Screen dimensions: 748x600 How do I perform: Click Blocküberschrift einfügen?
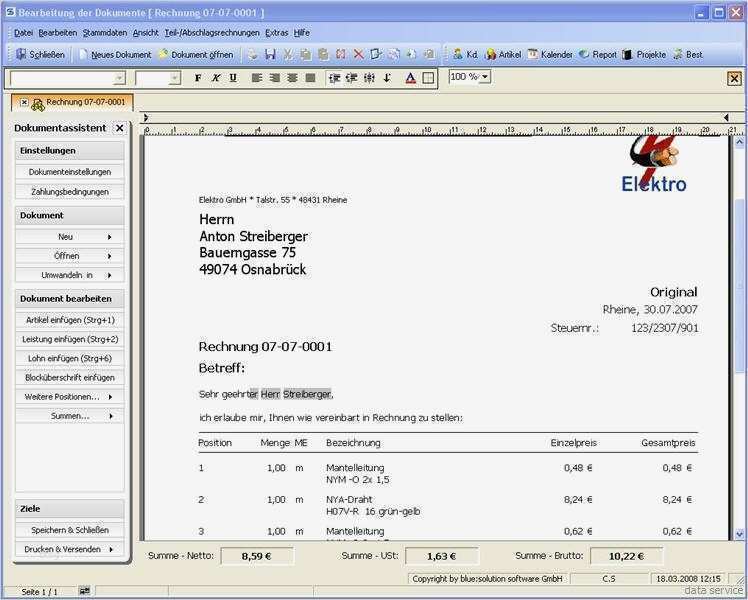click(70, 378)
